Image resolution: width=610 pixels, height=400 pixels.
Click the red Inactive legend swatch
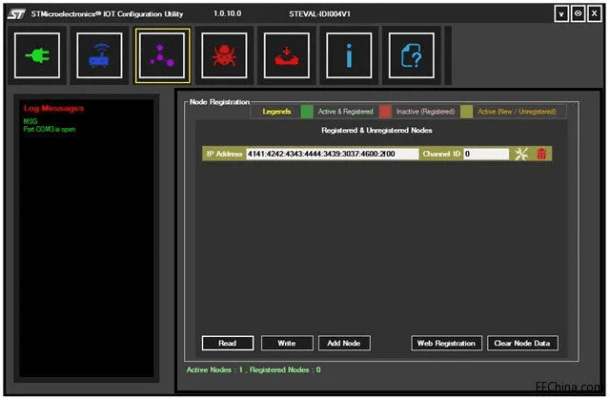coord(385,112)
